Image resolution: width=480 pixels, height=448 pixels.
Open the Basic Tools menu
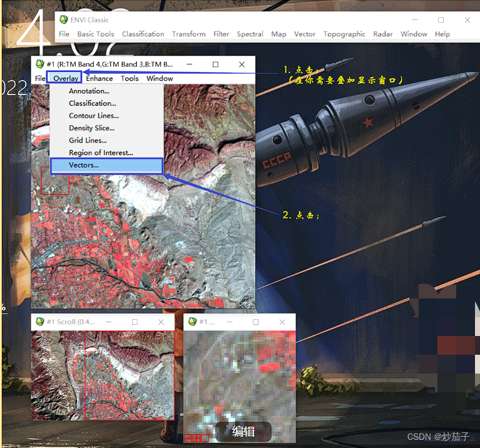point(96,34)
